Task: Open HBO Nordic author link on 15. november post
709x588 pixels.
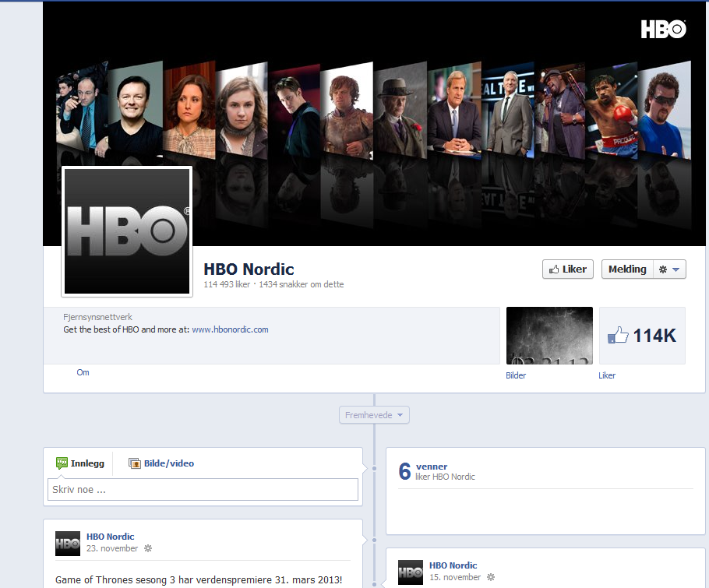Action: click(x=453, y=565)
